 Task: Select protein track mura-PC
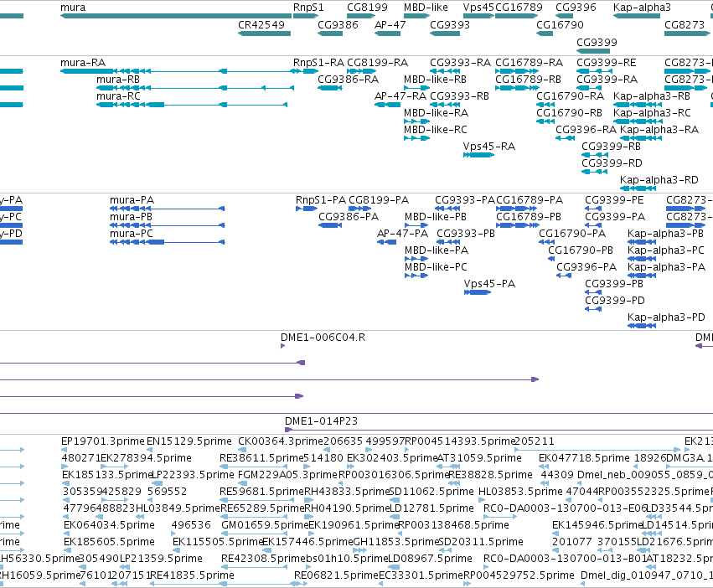168,242
